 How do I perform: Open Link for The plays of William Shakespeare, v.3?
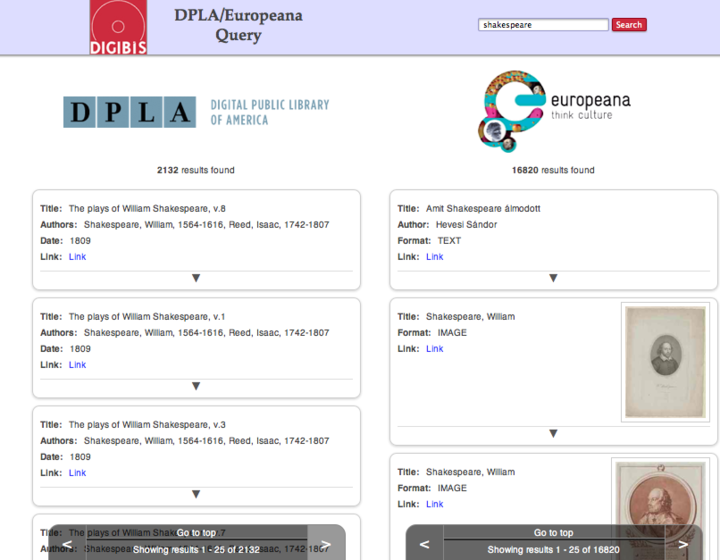[77, 473]
